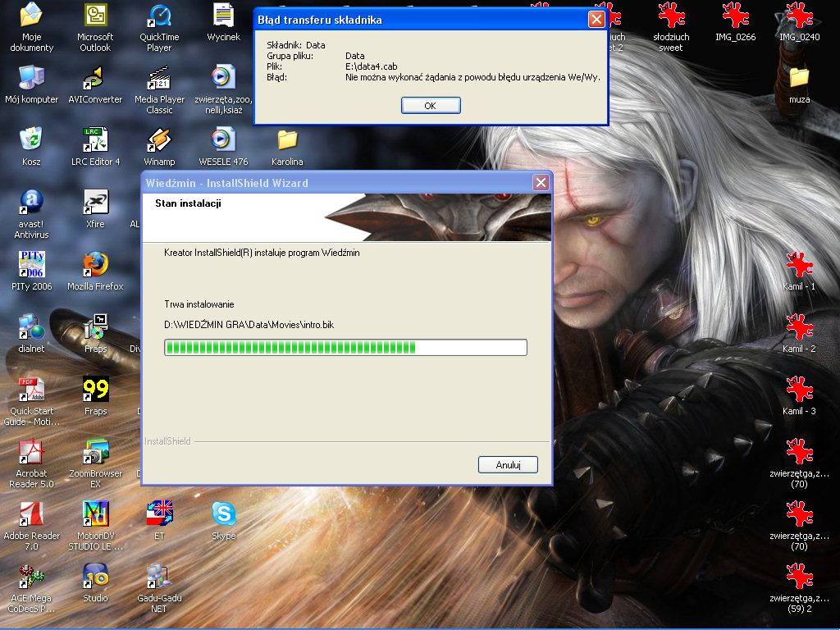Select the PITy 2006 desktop icon
The height and width of the screenshot is (630, 840).
[32, 271]
